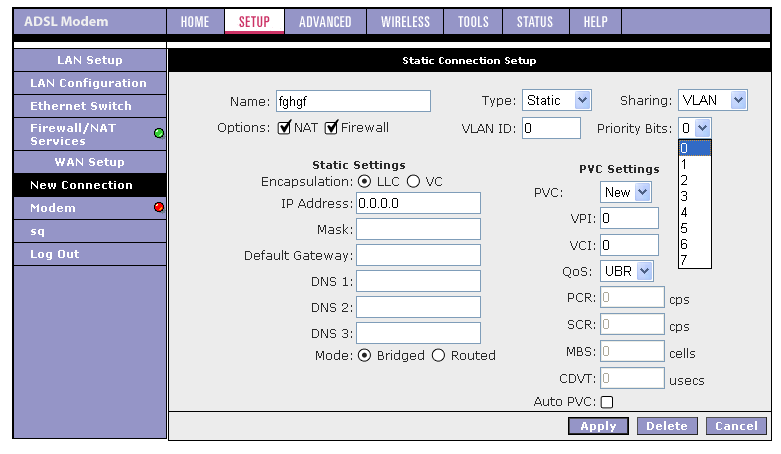Click the DNS 1 input field
781x454 pixels.
[418, 281]
